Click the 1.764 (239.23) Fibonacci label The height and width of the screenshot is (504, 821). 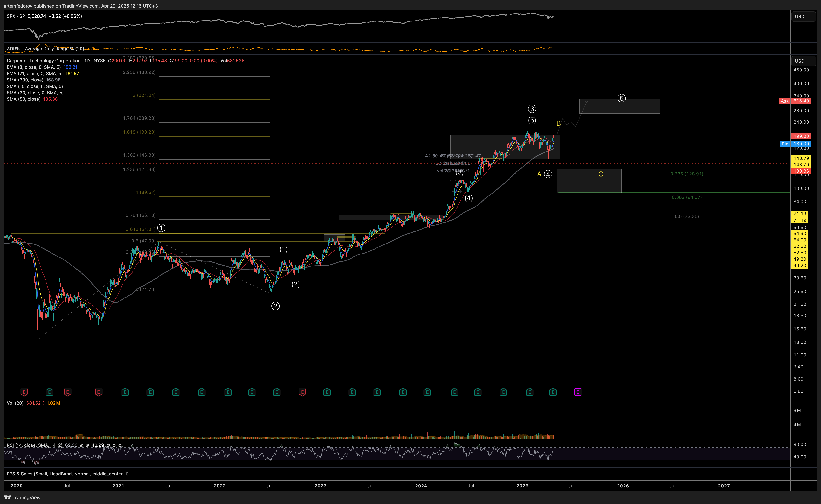pos(139,118)
